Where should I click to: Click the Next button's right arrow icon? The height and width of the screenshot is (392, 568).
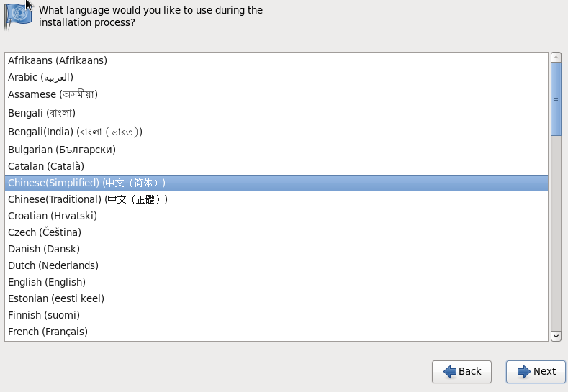[524, 371]
